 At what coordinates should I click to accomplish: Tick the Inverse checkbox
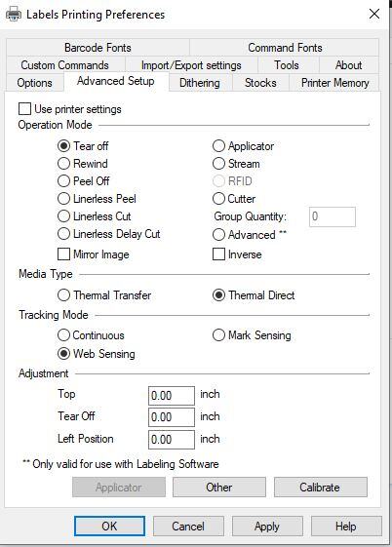pos(218,254)
